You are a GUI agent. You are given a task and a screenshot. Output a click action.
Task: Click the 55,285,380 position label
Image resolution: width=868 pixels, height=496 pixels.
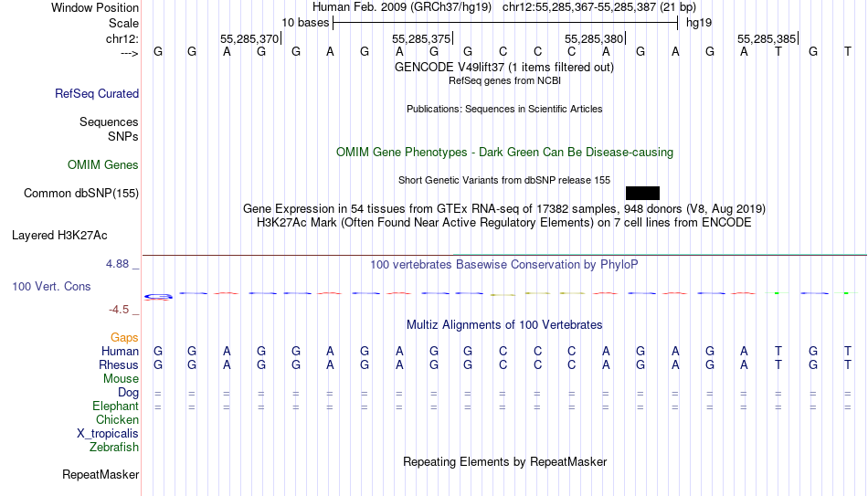point(595,38)
